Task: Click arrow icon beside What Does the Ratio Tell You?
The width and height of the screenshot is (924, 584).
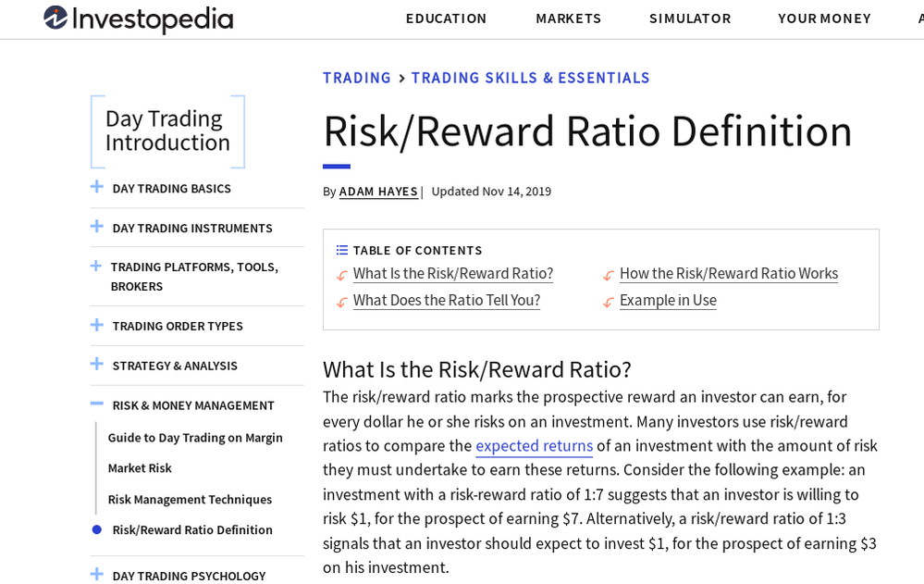Action: click(342, 303)
